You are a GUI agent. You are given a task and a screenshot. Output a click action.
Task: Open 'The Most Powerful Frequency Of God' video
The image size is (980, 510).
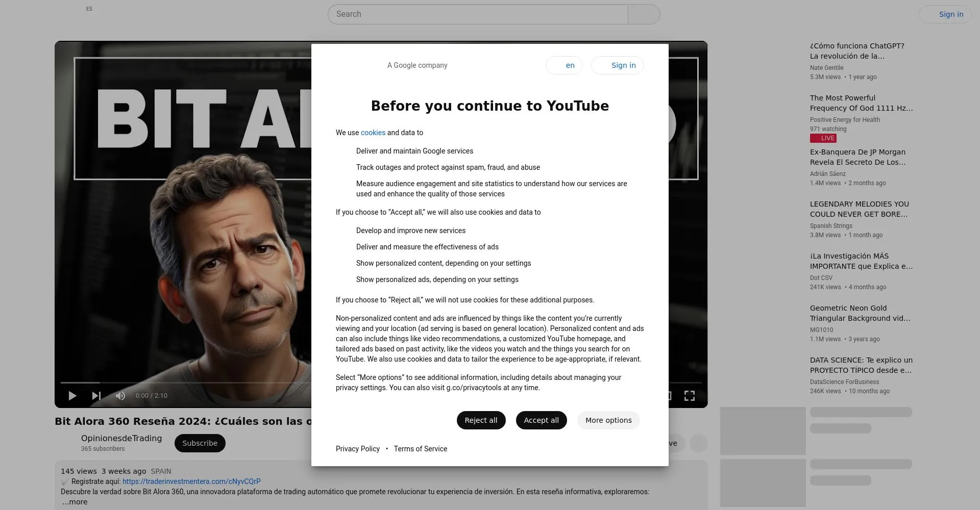862,103
